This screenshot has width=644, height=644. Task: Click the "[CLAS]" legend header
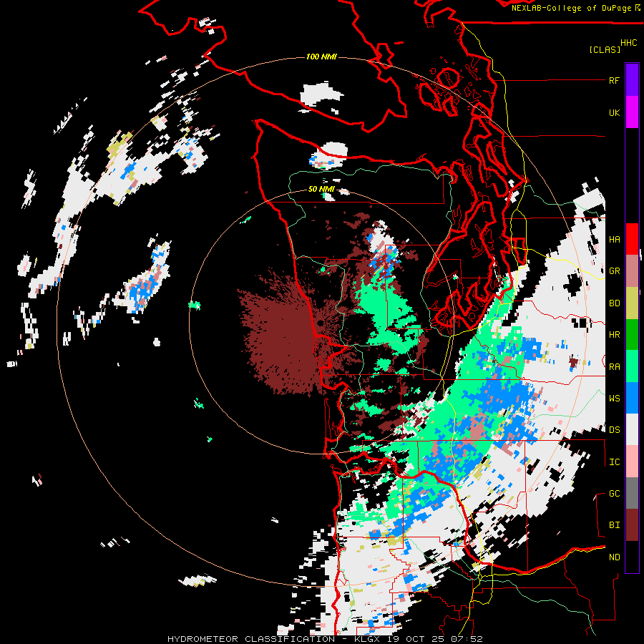click(x=605, y=50)
